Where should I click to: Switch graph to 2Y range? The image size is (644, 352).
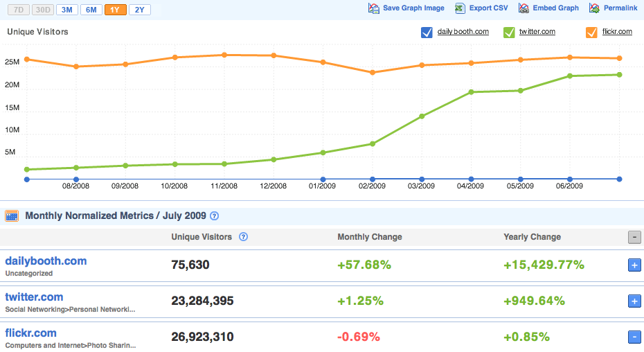[x=140, y=10]
